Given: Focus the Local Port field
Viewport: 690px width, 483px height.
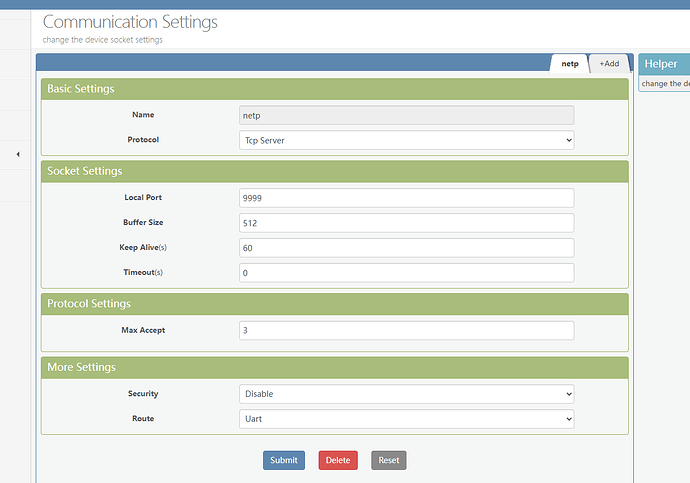Looking at the screenshot, I should 406,198.
